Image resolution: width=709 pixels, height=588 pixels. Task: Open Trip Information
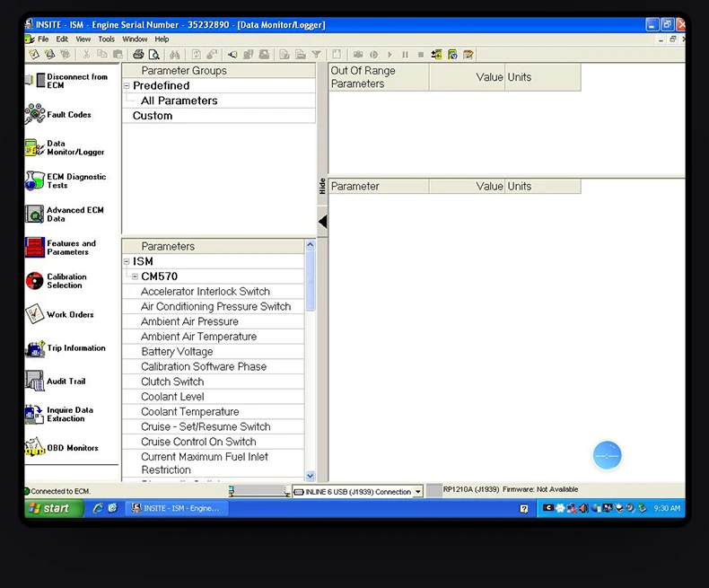pos(66,347)
